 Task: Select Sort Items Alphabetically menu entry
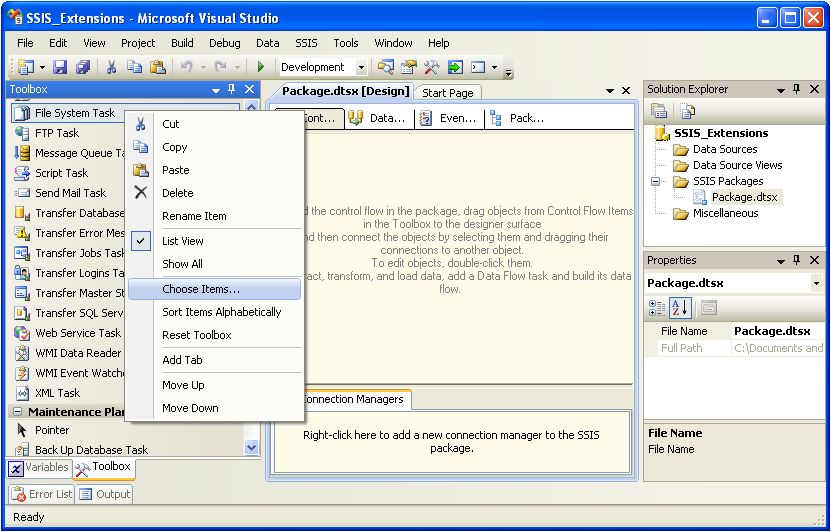215,312
